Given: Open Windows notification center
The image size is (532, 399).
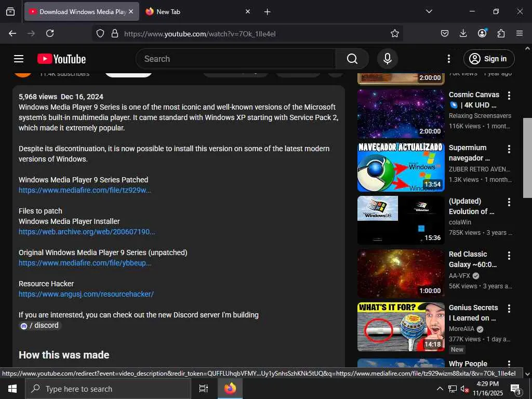Looking at the screenshot, I should pos(515,389).
